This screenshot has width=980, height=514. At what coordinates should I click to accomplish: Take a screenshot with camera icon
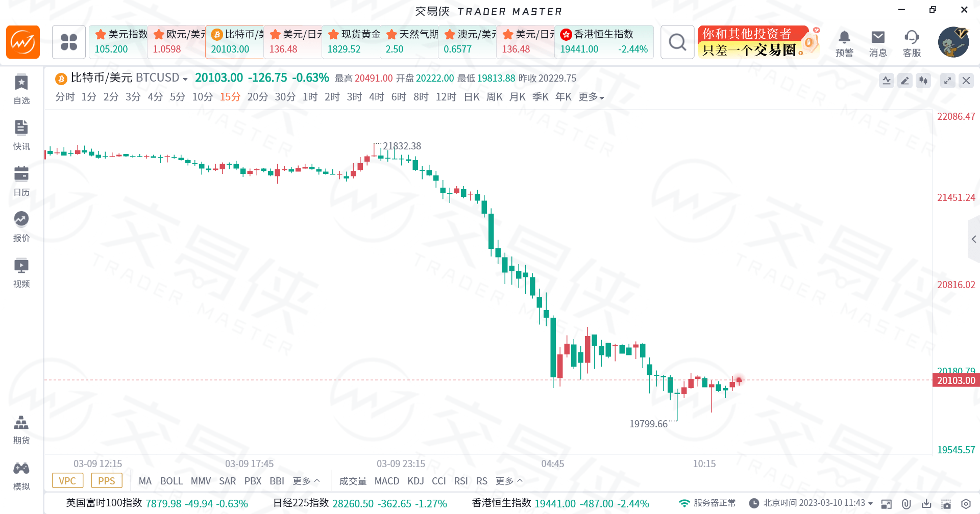point(946,504)
